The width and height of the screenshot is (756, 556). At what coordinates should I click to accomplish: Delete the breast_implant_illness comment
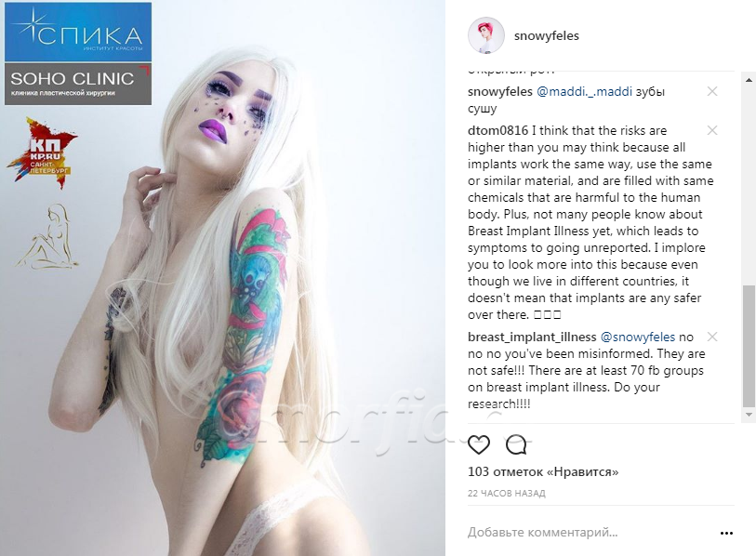(x=712, y=337)
